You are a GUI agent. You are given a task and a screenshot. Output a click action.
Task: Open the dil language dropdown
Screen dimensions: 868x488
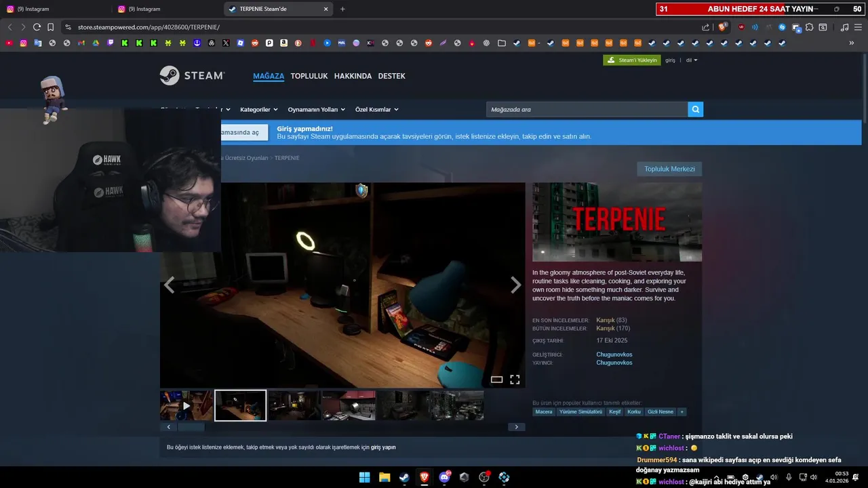click(692, 60)
